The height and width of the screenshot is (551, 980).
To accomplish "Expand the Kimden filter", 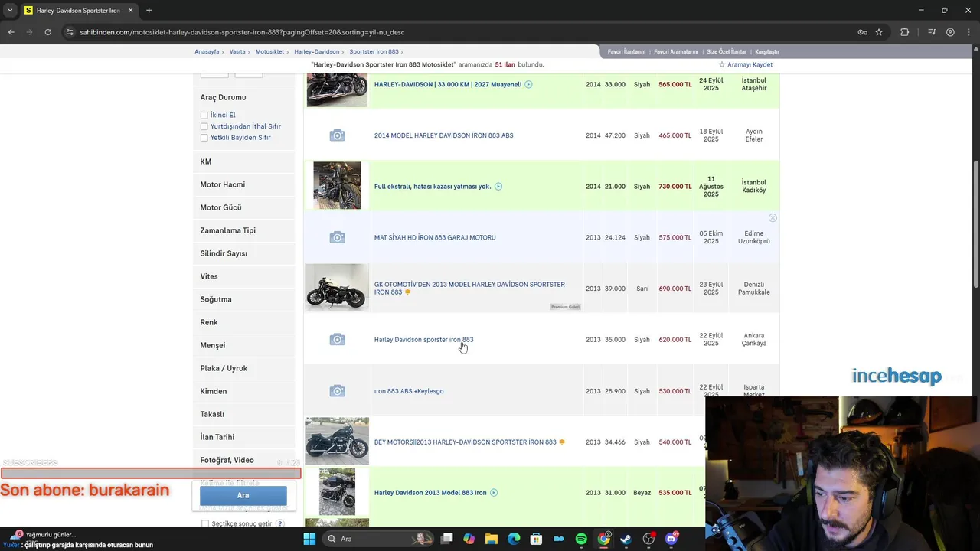I will click(243, 391).
